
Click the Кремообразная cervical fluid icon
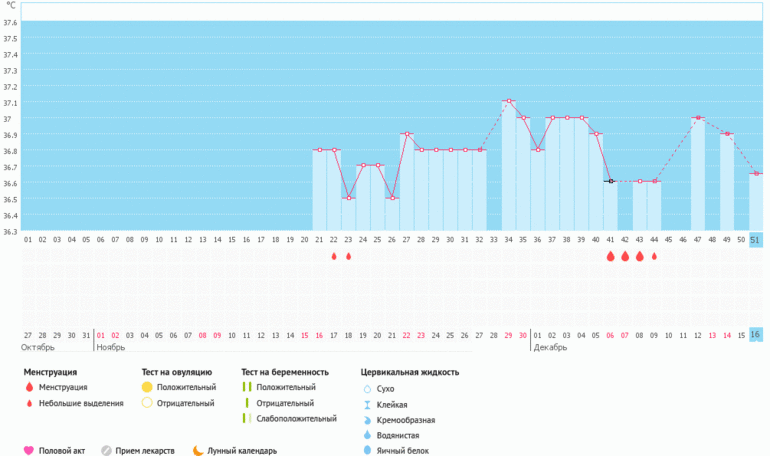coord(366,420)
